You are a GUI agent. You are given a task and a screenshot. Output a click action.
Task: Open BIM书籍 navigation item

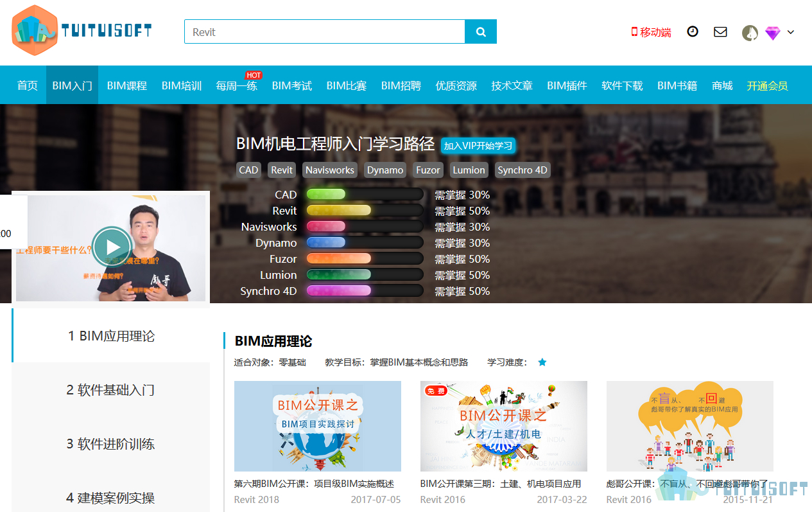pyautogui.click(x=677, y=85)
